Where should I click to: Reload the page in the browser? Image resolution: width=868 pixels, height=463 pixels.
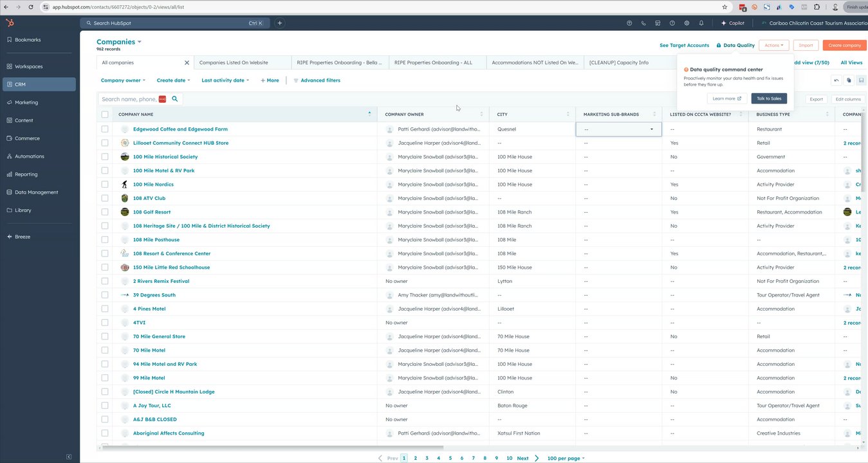pos(30,7)
